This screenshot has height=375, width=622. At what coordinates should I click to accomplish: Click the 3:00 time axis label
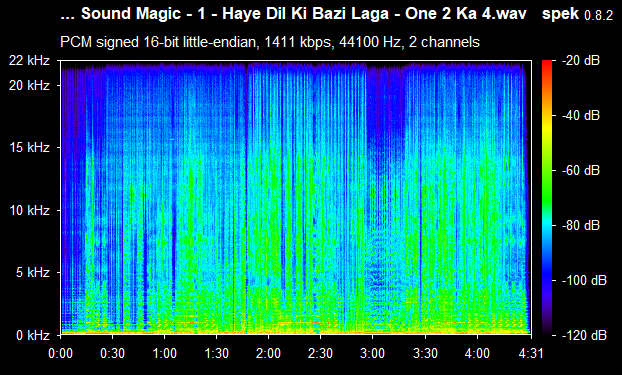372,353
